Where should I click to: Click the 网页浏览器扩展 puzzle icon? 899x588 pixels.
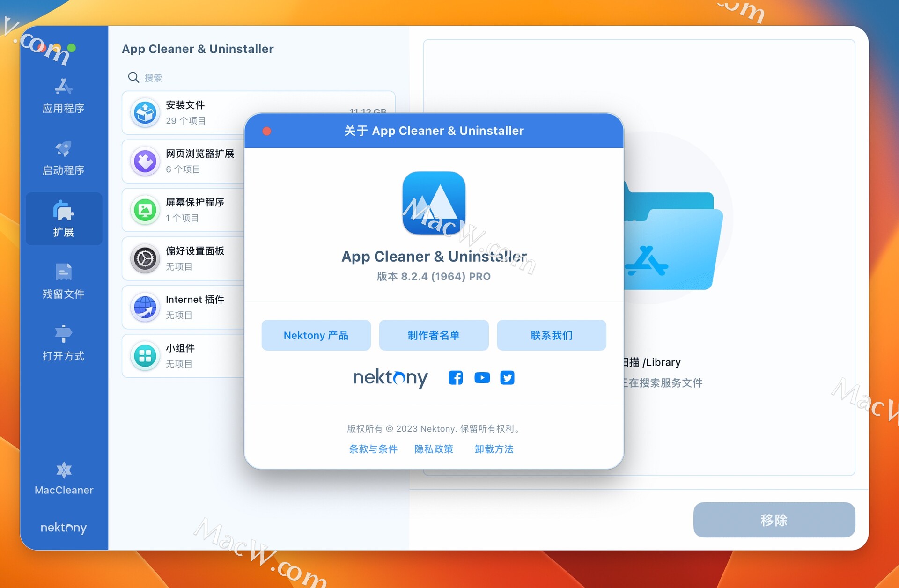point(145,162)
